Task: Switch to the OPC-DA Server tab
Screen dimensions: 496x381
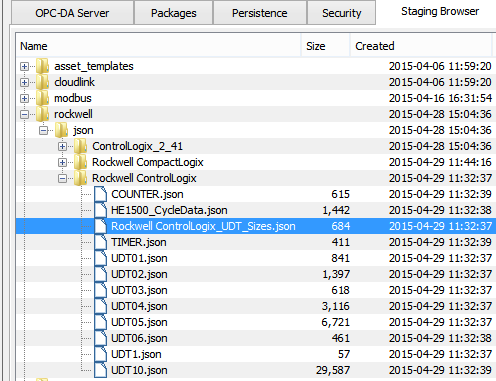Action: pos(72,13)
